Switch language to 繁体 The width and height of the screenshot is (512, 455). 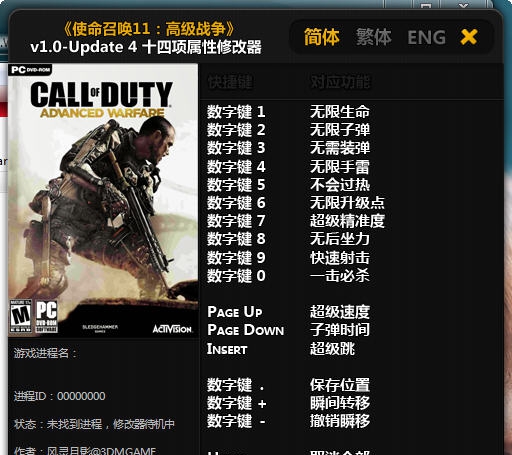click(374, 37)
